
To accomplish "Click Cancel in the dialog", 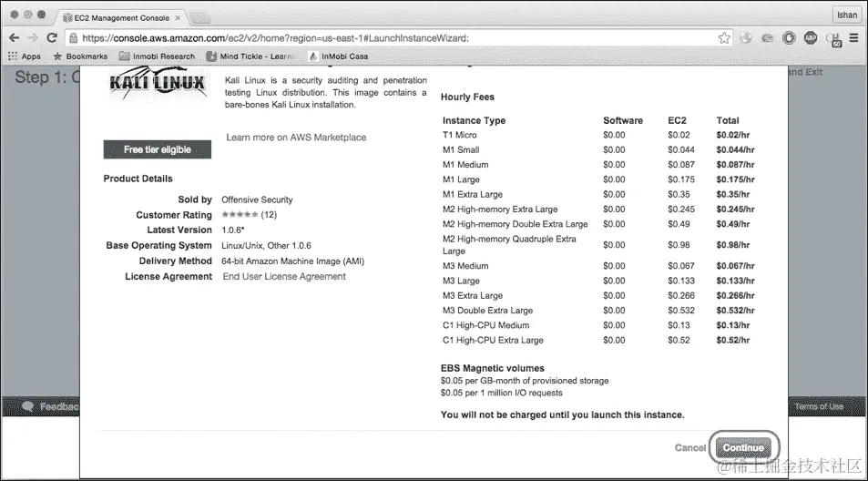I will [x=689, y=447].
